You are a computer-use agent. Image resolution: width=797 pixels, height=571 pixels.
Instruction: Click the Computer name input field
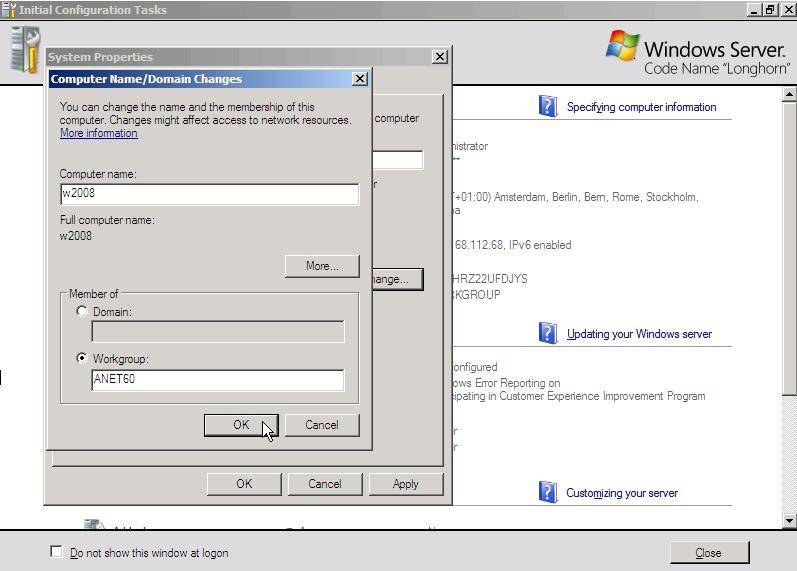(209, 194)
